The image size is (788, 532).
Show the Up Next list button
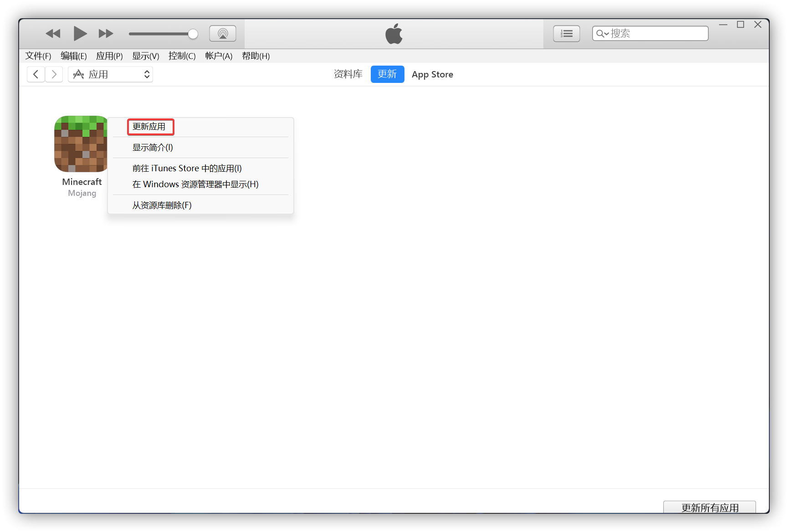point(567,33)
